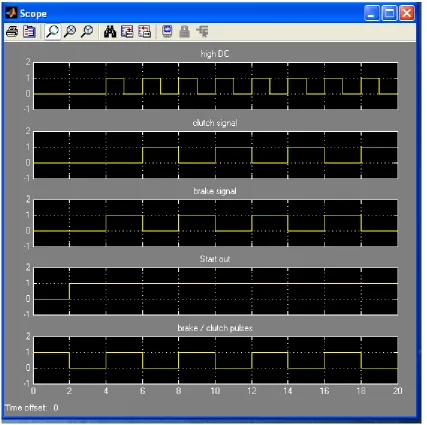
Task: Click the time axis tick label 10
Action: (x=215, y=391)
